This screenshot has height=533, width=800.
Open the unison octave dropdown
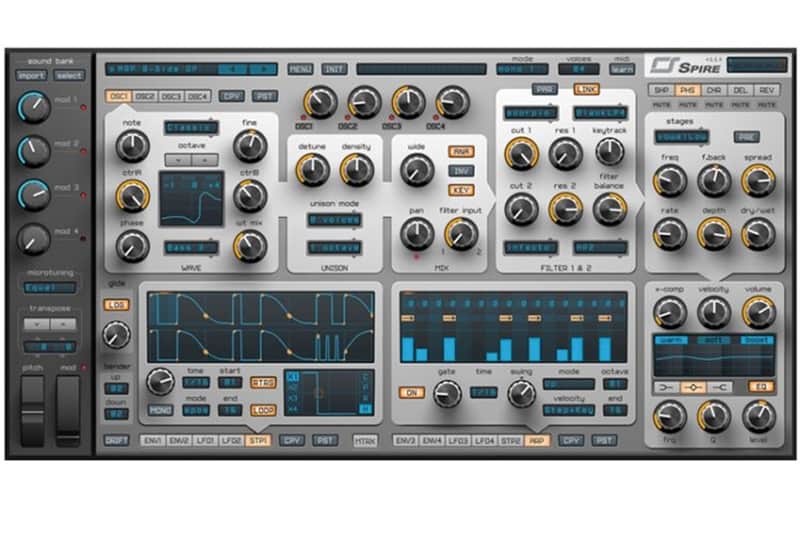[334, 248]
